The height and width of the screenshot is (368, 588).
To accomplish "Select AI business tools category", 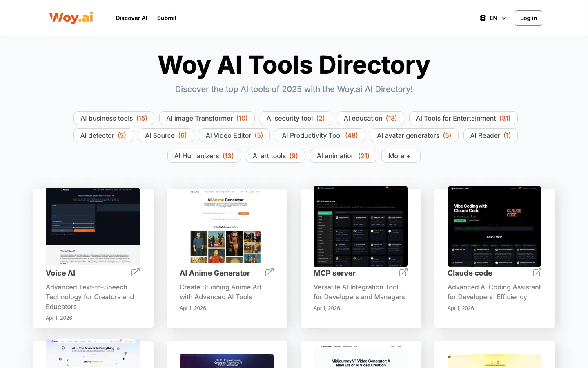I will click(x=114, y=118).
